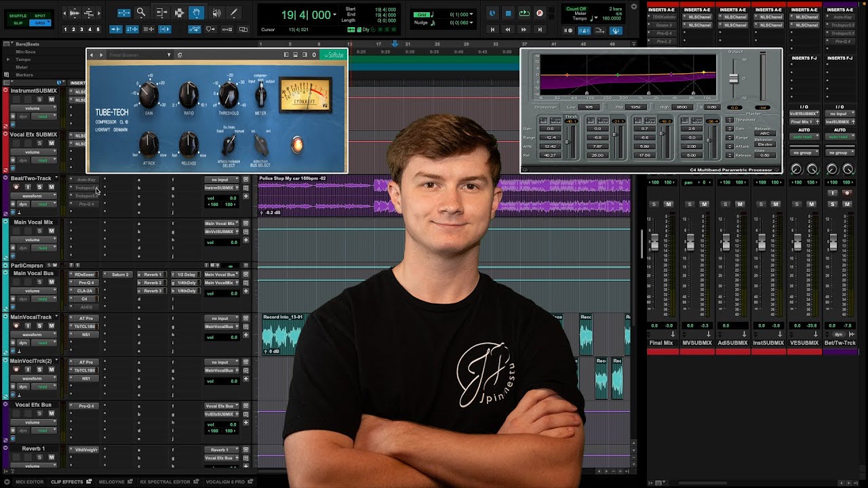Click the red Record enable button

[540, 13]
